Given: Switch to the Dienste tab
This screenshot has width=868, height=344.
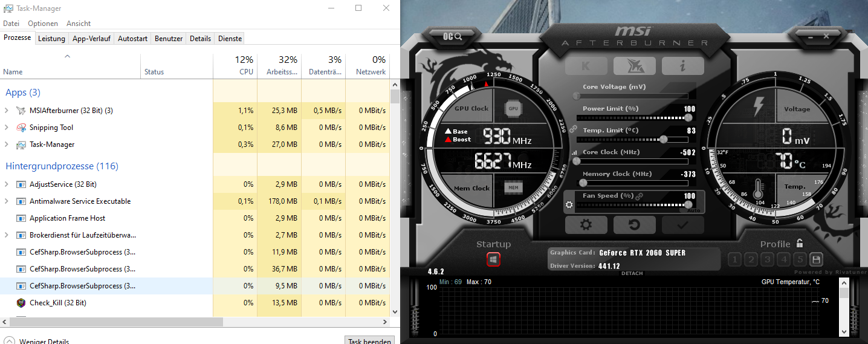Looking at the screenshot, I should tap(230, 38).
